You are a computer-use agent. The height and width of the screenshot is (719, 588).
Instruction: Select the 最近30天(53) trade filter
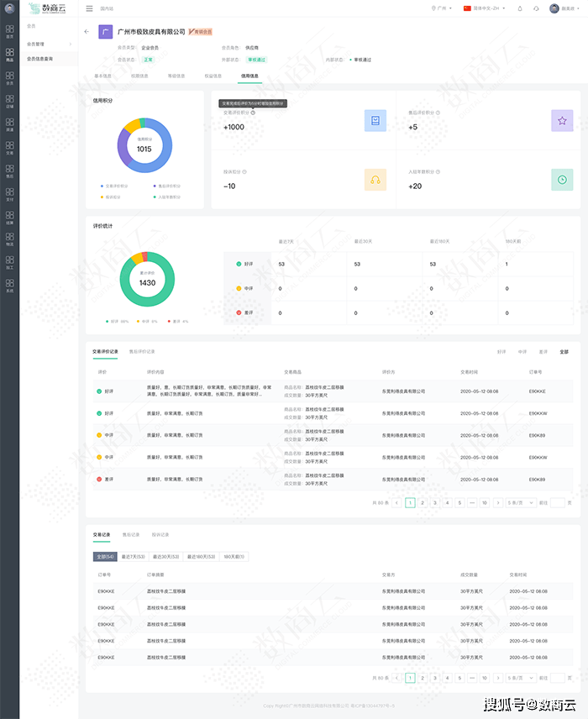tap(166, 557)
